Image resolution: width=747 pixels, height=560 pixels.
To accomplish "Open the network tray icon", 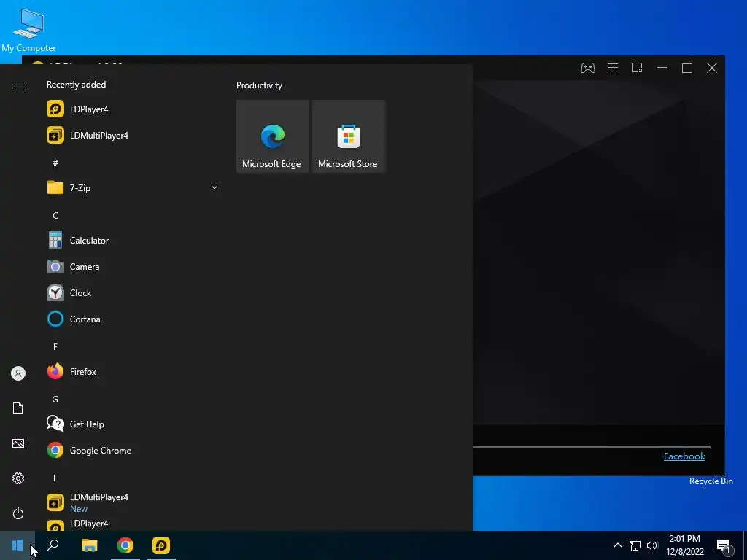I will point(635,545).
